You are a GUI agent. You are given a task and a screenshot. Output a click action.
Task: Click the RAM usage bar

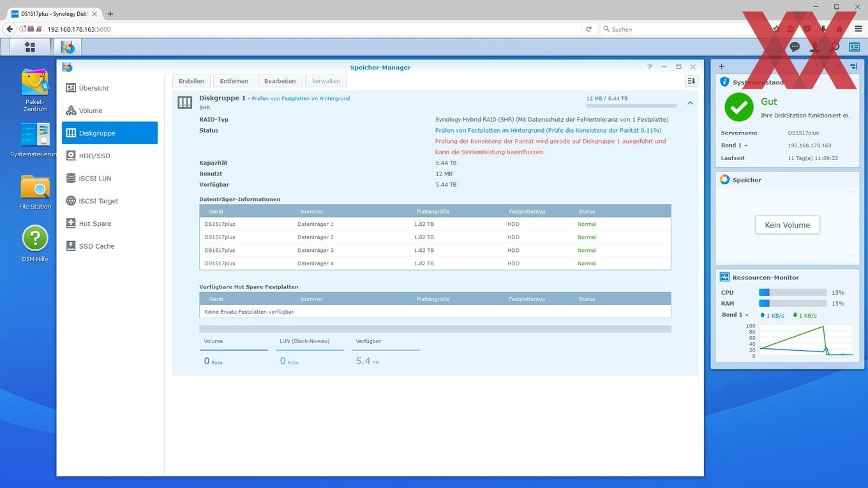(793, 304)
